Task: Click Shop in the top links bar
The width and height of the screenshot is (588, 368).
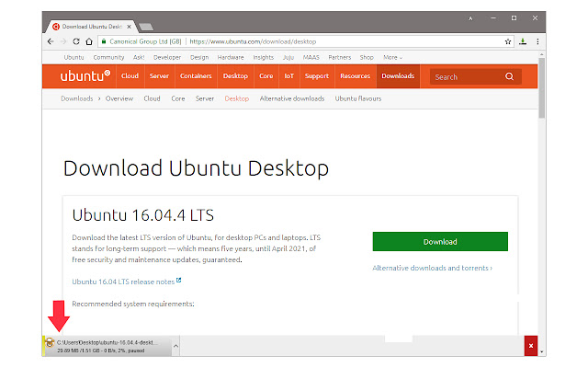Action: [x=367, y=57]
